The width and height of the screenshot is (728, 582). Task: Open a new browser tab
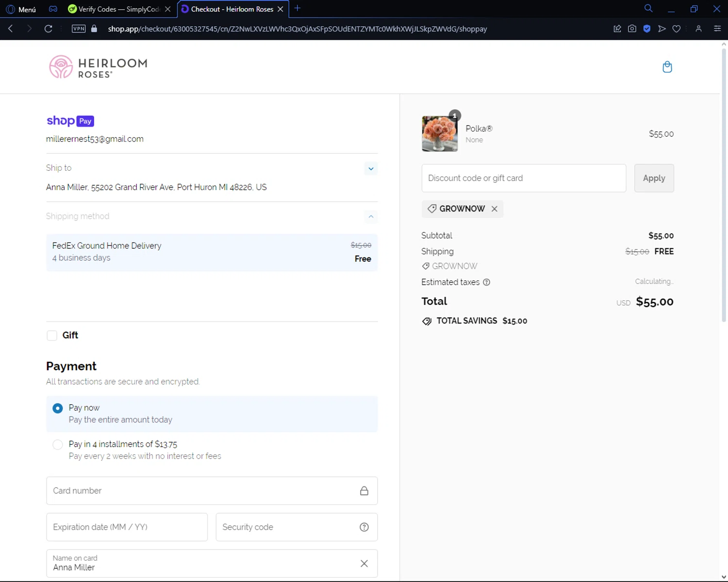tap(298, 8)
